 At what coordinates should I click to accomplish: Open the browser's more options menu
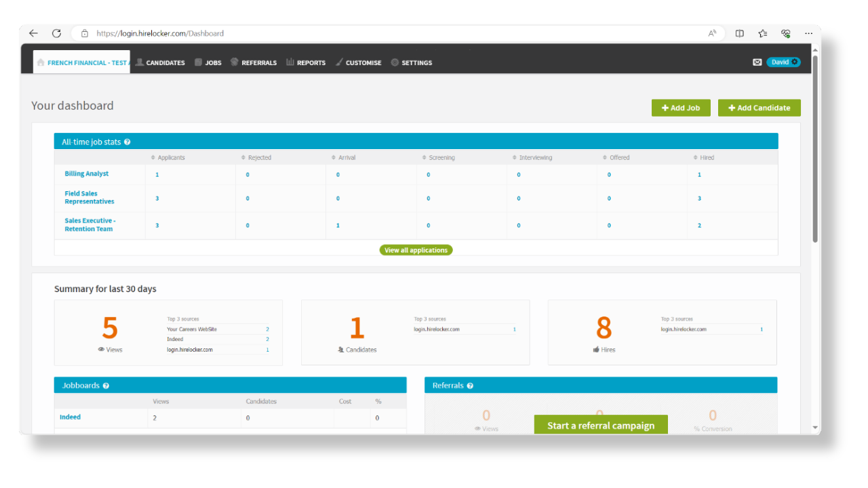808,33
